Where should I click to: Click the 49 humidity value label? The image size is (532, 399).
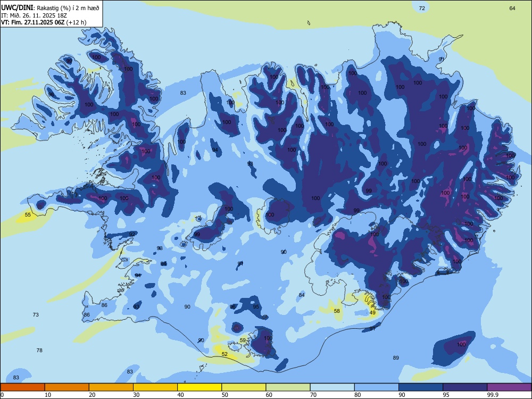[372, 312]
